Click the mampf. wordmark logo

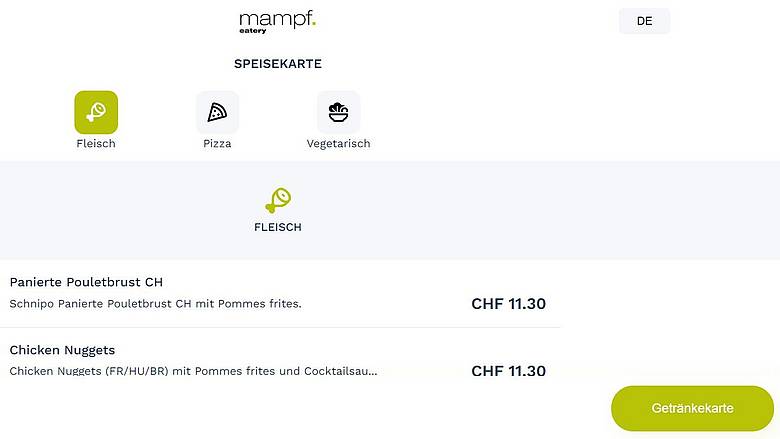coord(277,18)
